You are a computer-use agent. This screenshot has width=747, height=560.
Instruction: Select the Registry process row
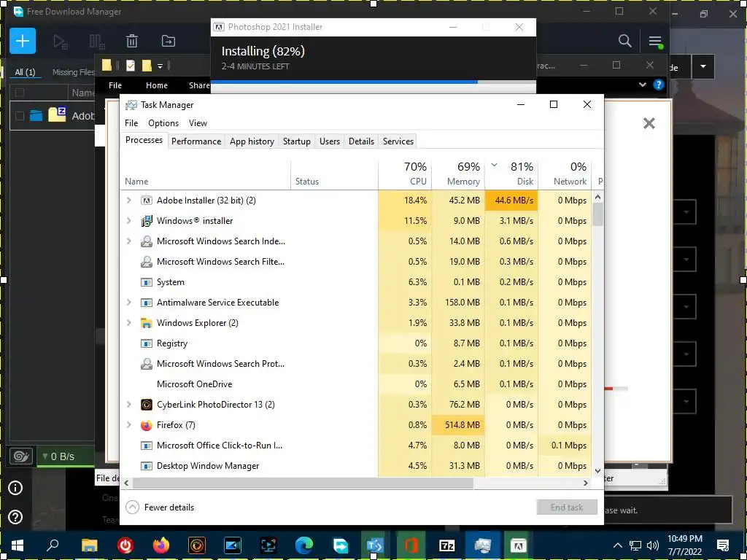(x=356, y=343)
